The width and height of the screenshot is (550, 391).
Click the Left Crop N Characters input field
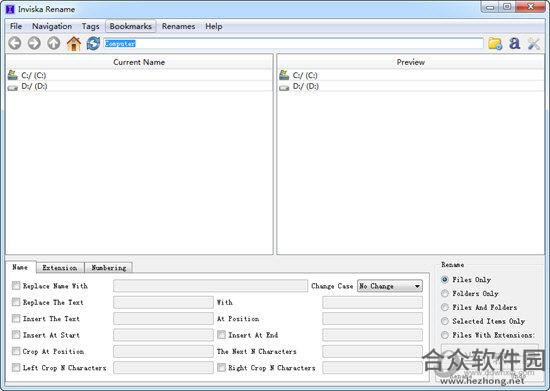(x=163, y=367)
